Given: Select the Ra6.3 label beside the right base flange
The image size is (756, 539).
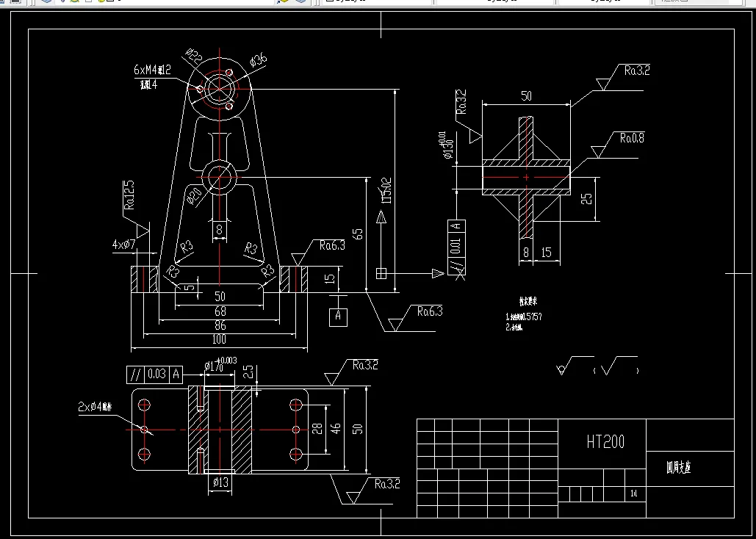Looking at the screenshot, I should (332, 245).
